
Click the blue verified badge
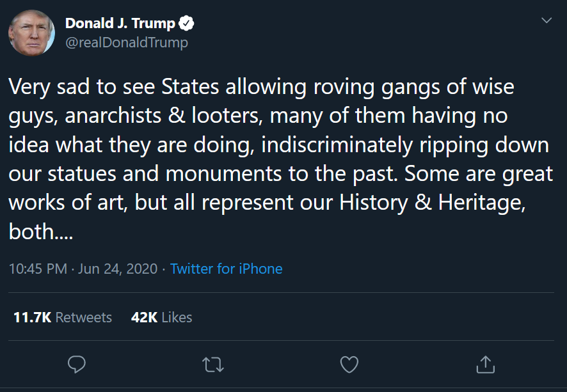tap(186, 24)
